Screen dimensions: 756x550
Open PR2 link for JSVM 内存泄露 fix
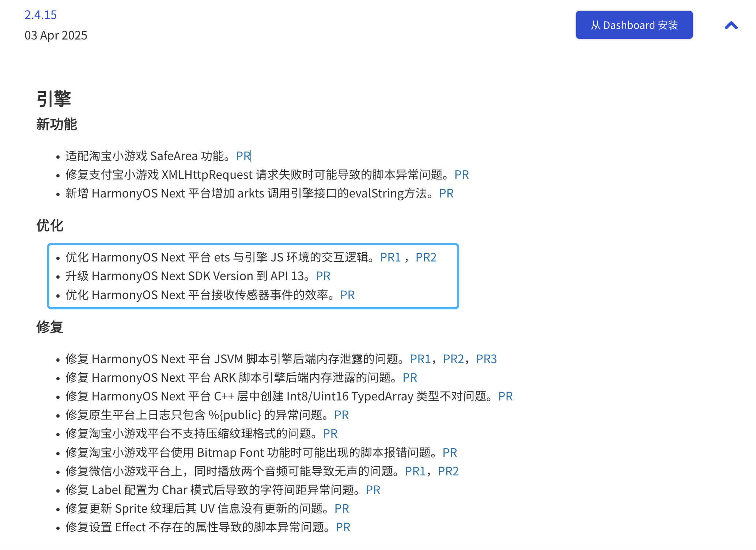(x=453, y=359)
